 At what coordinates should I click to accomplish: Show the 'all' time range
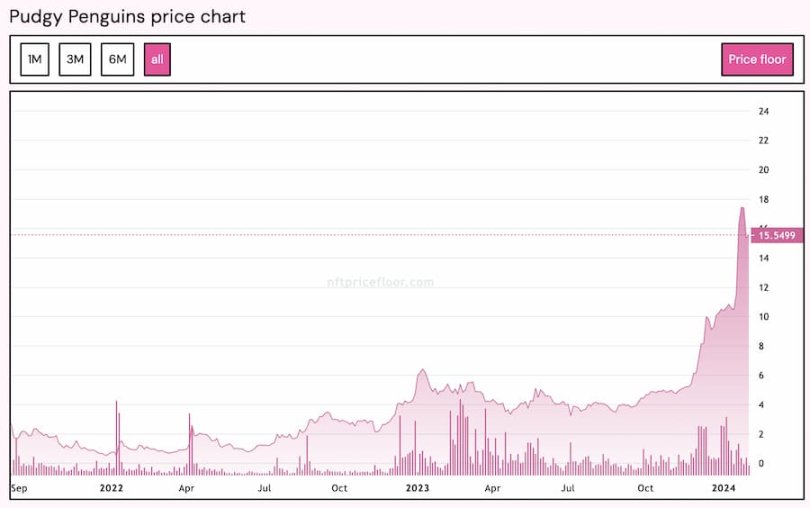tap(157, 59)
